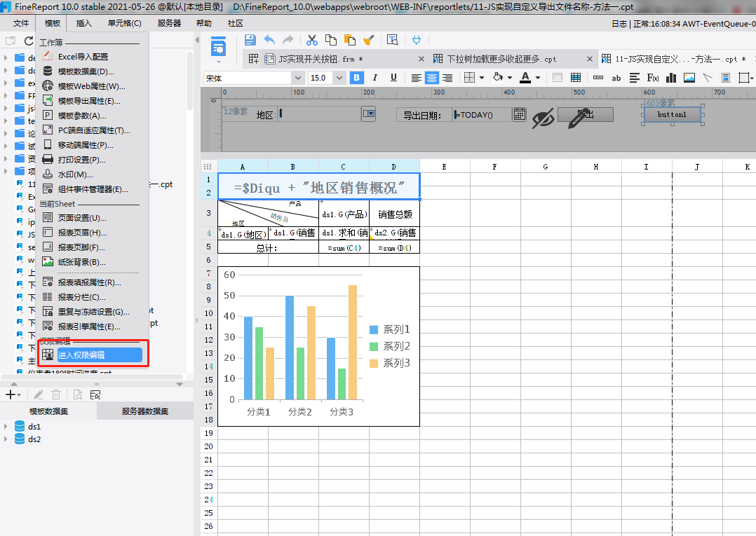Click the calendar icon of export date
This screenshot has width=756, height=536.
click(519, 115)
